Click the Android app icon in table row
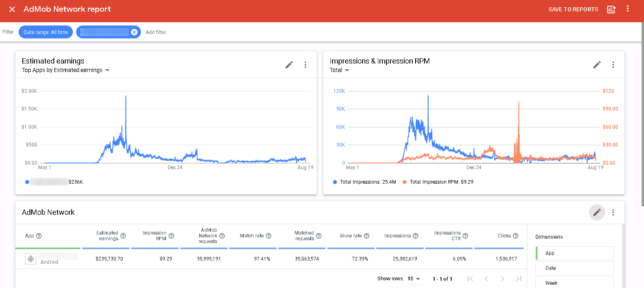The width and height of the screenshot is (644, 288). point(31,259)
